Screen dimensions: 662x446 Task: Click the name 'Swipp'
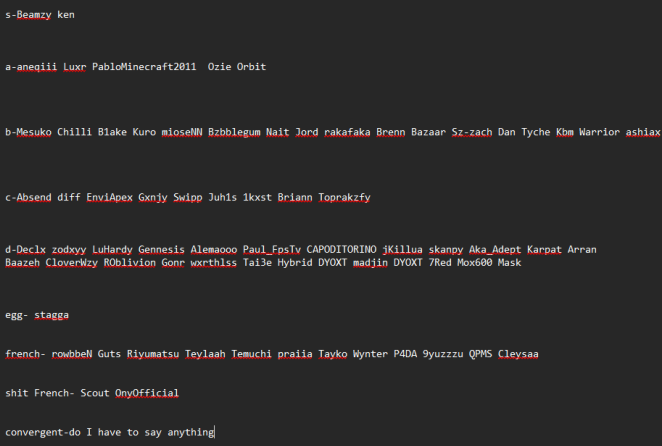pos(187,197)
